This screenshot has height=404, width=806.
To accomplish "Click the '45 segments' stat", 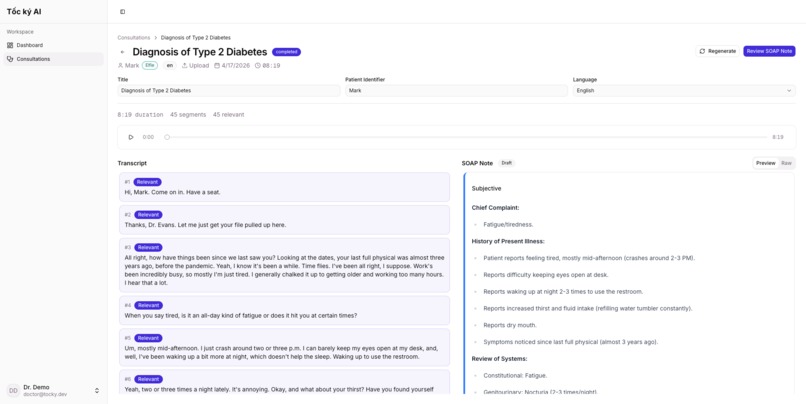I will click(x=188, y=115).
